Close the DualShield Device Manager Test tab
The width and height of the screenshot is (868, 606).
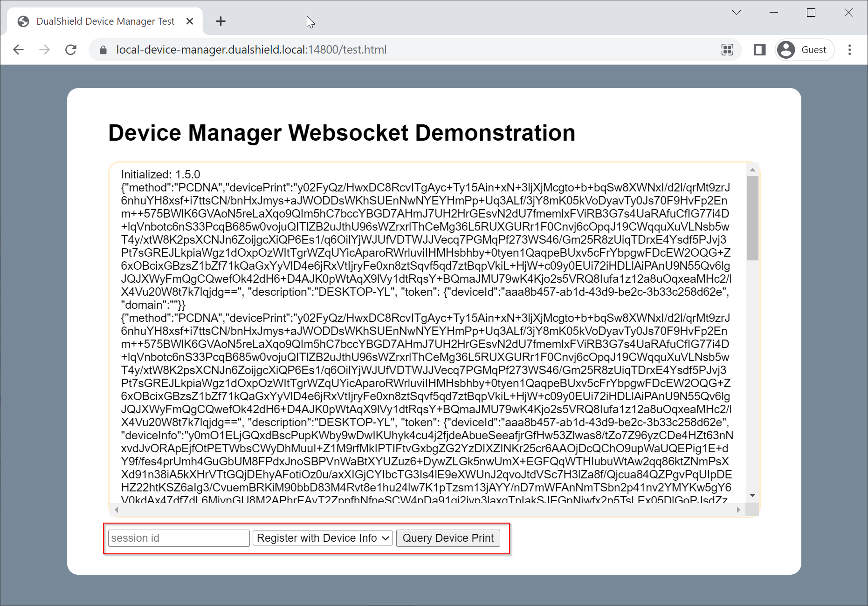(190, 21)
